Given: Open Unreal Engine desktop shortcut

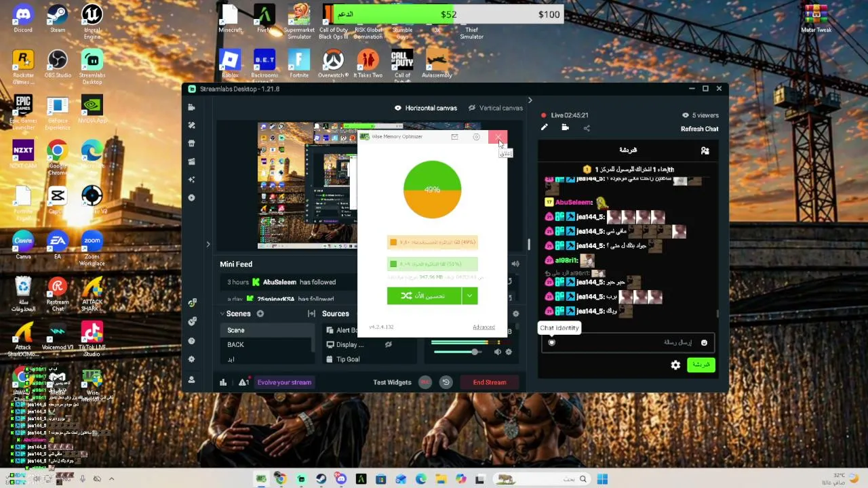Looking at the screenshot, I should click(92, 22).
